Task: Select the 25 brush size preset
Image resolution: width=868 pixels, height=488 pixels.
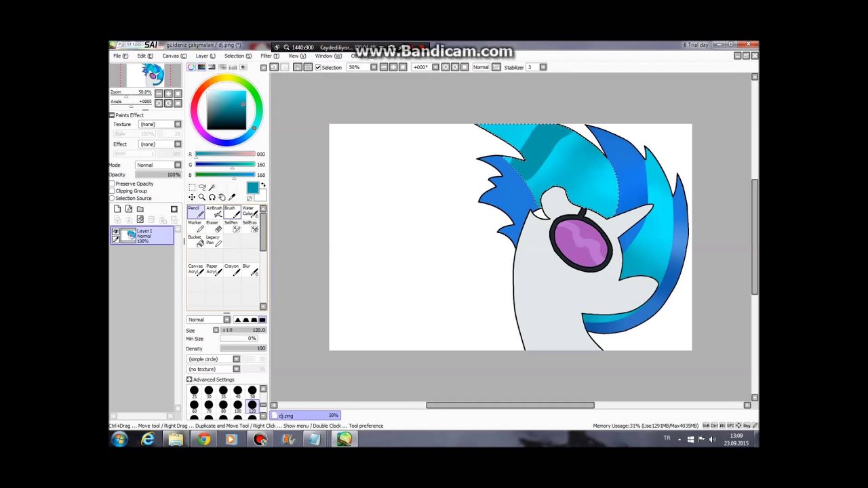Action: coord(194,391)
